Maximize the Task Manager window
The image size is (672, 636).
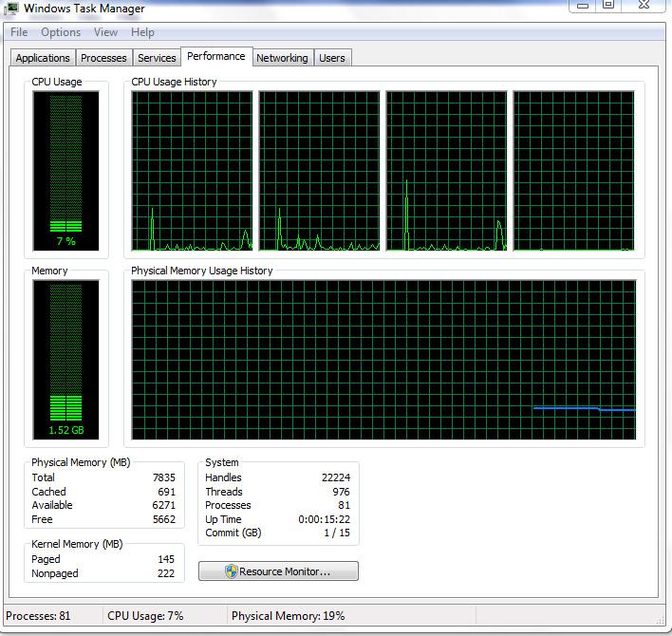click(x=608, y=6)
